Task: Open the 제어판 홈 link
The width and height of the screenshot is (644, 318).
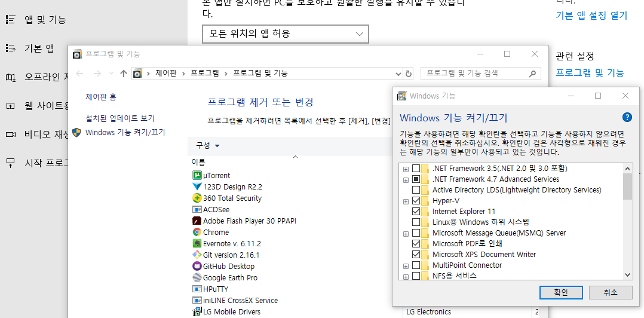Action: point(101,97)
